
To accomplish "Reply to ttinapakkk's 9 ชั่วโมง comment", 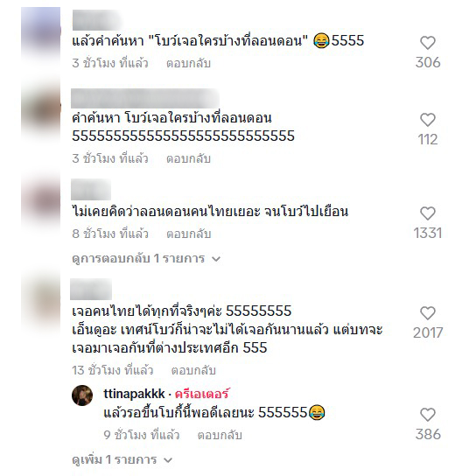I will [220, 435].
